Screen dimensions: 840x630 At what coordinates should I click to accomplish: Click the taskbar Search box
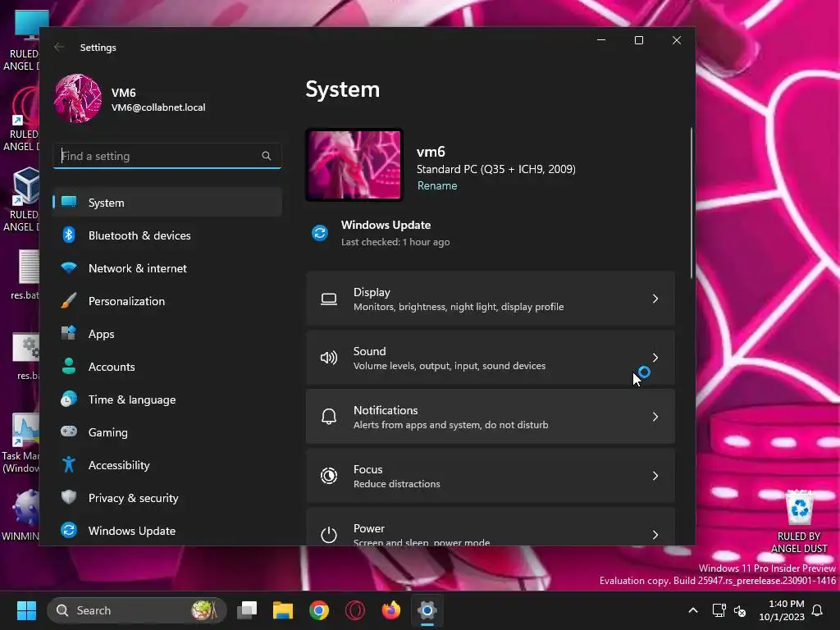pos(137,610)
